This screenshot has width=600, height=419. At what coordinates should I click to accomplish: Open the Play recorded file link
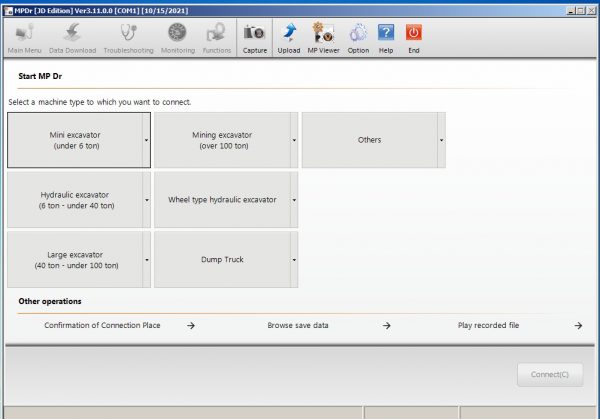(488, 325)
